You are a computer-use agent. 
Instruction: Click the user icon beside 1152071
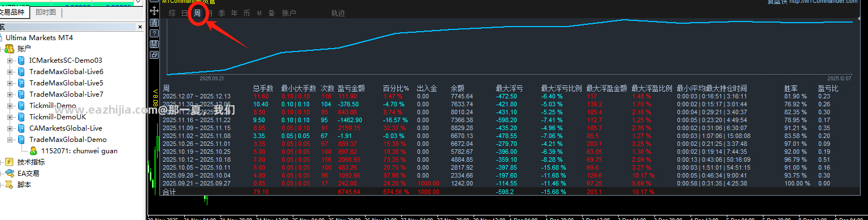[x=33, y=150]
